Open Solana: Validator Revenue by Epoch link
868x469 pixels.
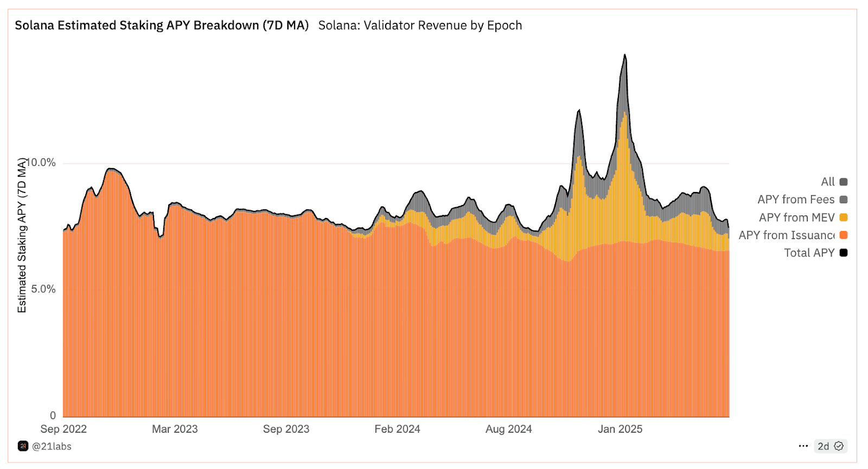[420, 25]
